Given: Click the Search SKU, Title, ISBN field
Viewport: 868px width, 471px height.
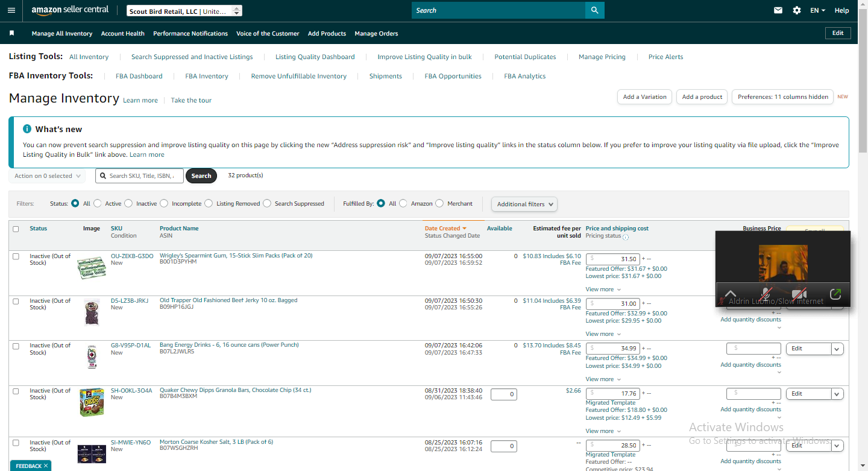Looking at the screenshot, I should click(x=139, y=176).
